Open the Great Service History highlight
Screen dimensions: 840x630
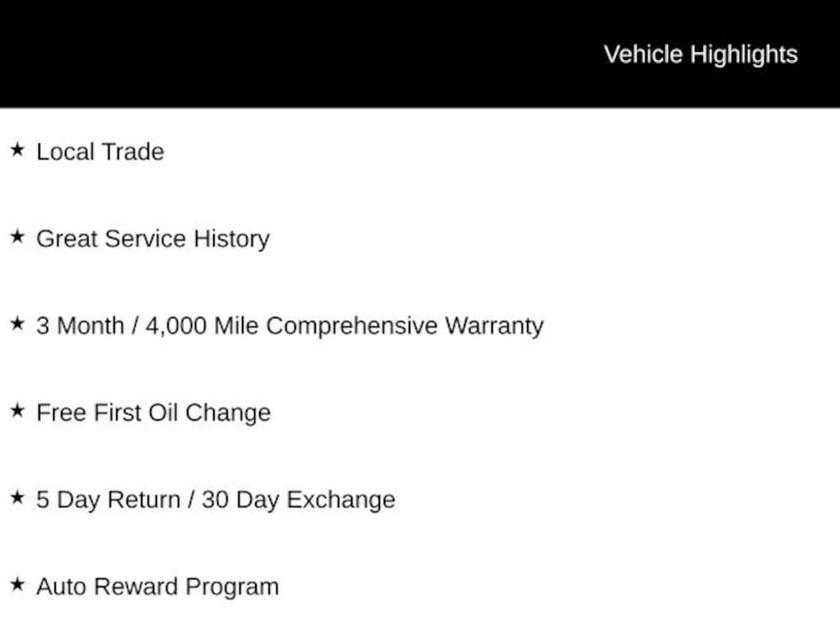click(x=153, y=239)
